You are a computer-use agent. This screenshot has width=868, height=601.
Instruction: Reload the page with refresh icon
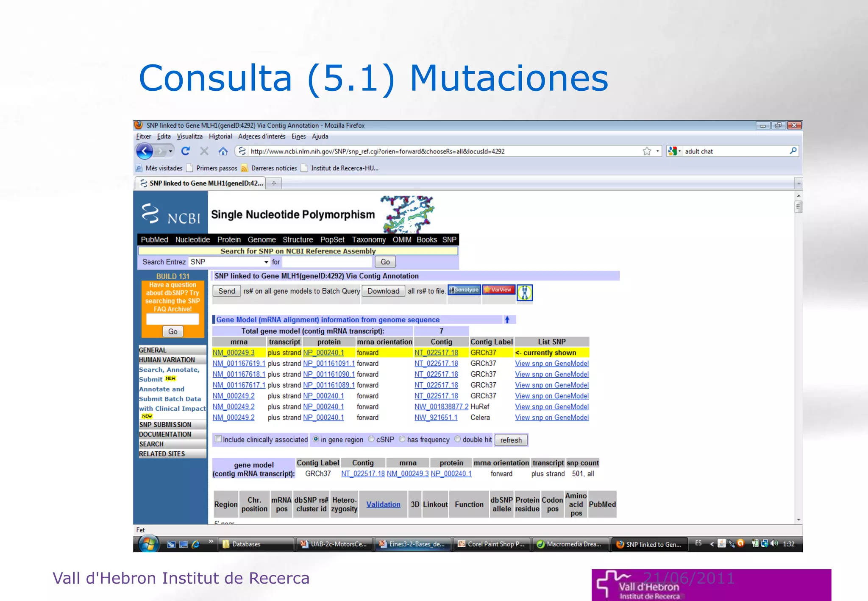185,151
